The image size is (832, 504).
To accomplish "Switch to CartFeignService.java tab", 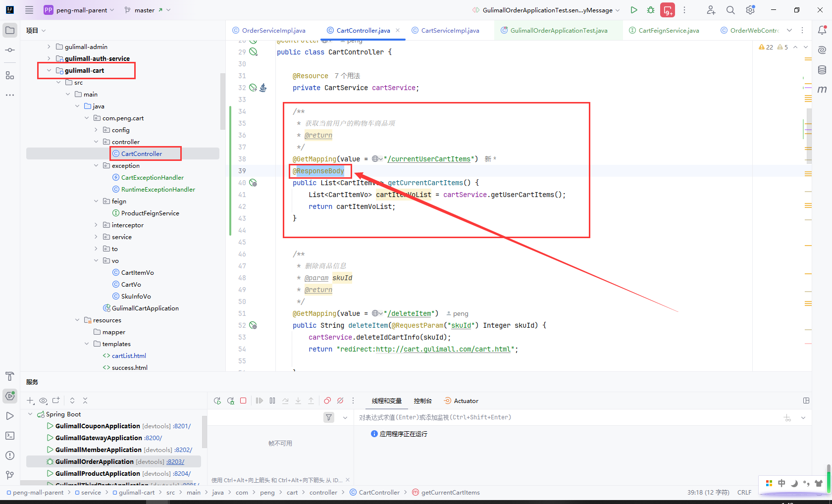I will pyautogui.click(x=664, y=30).
